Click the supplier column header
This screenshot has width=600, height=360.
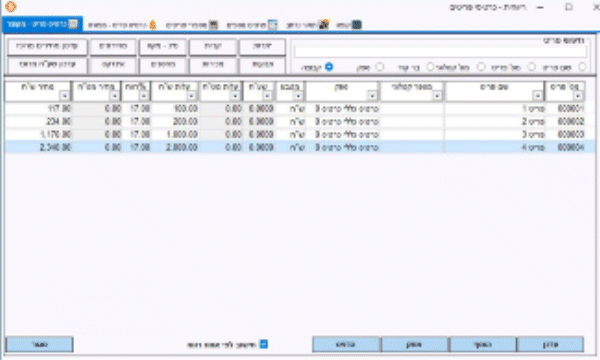(342, 91)
